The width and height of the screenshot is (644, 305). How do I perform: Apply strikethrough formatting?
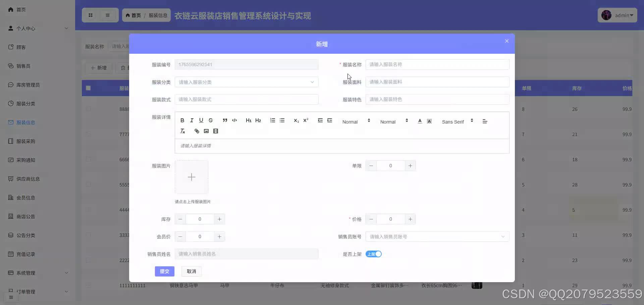point(210,120)
